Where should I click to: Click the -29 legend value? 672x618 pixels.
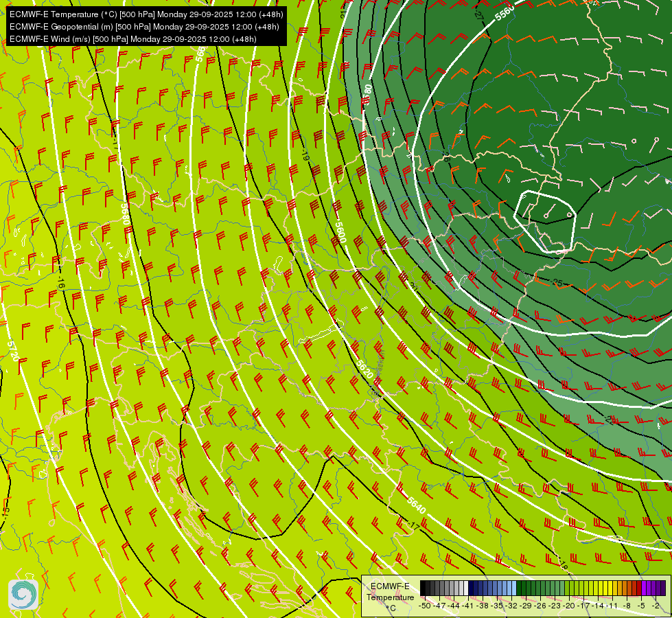(526, 606)
